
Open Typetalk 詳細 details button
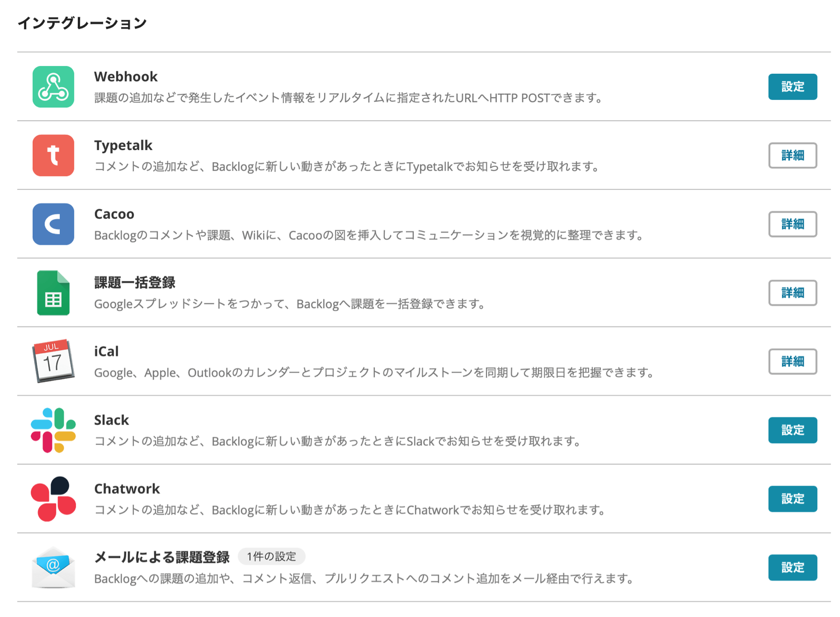pos(792,155)
